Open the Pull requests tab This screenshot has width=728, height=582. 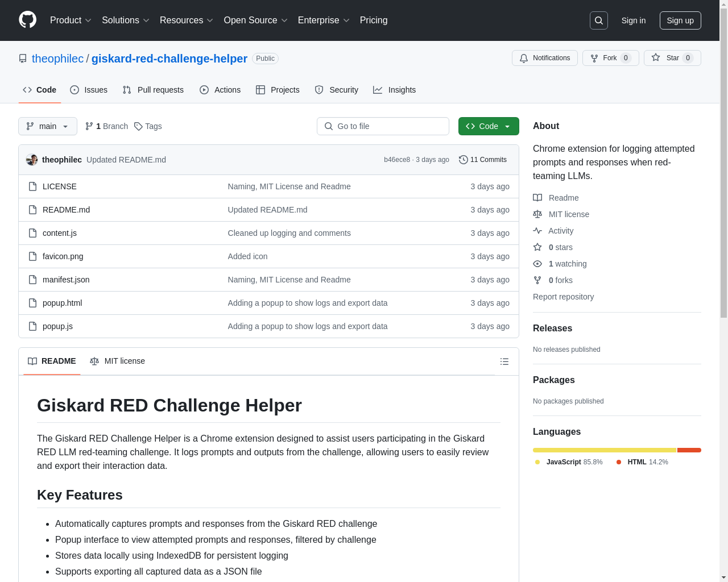(153, 90)
